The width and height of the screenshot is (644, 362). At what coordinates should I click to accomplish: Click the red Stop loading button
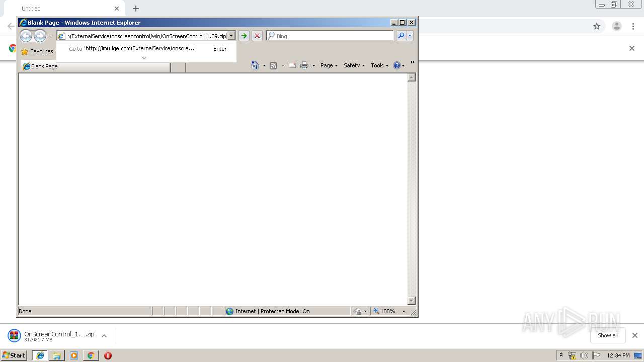tap(257, 36)
